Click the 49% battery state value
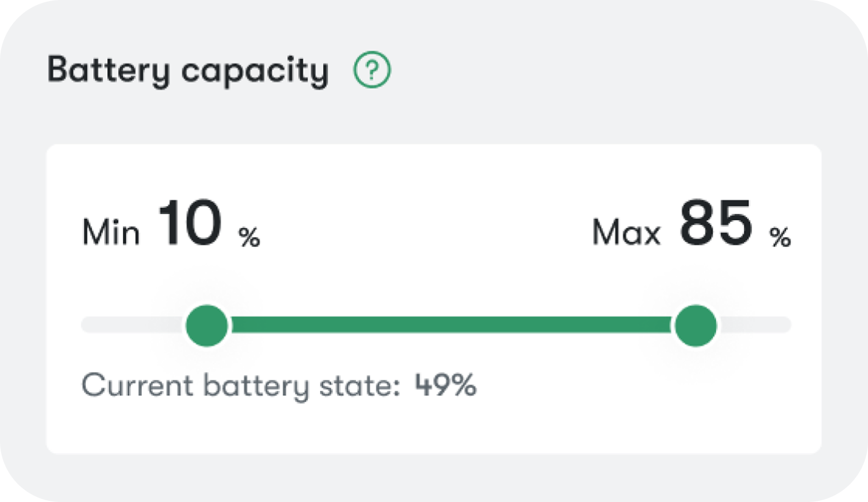Viewport: 868px width, 502px height. (x=446, y=385)
